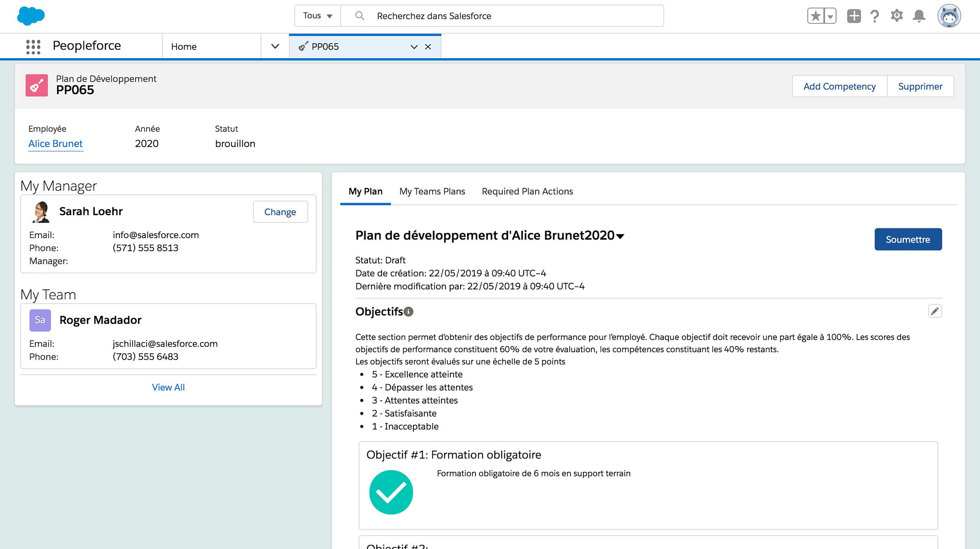Image resolution: width=980 pixels, height=549 pixels.
Task: Open the Help question mark icon
Action: point(875,16)
